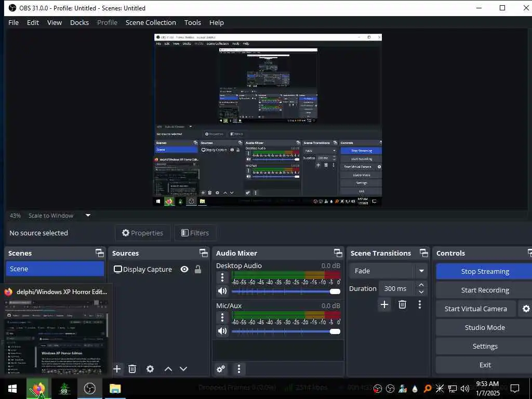Open the Edit menu
This screenshot has height=399, width=532.
tap(33, 22)
